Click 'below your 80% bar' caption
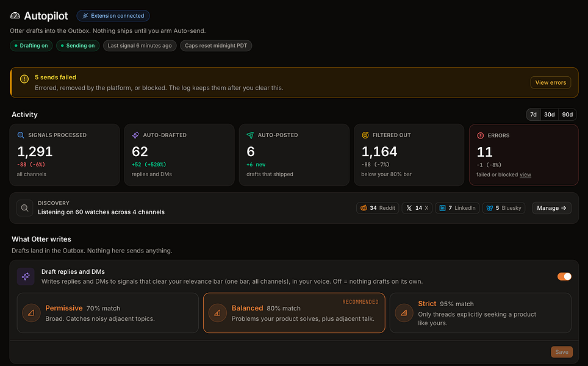 [386, 174]
